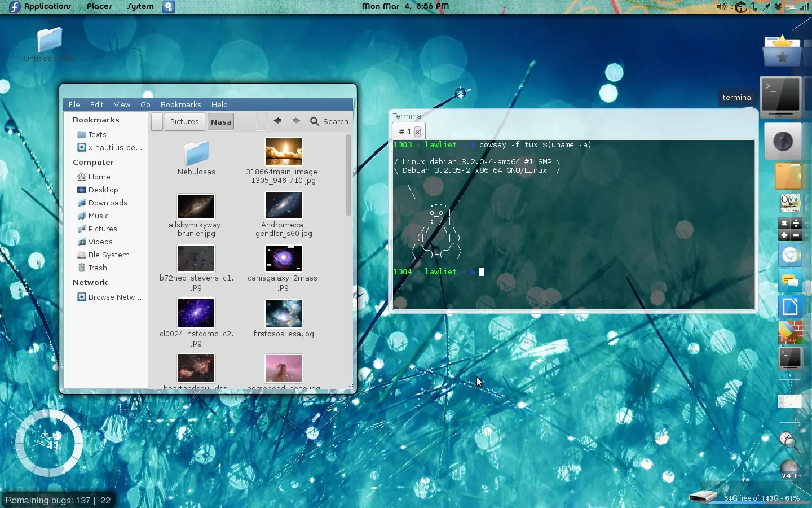Screen dimensions: 812x508
Task: Collapse the Bookmarks section in the sidebar
Action: [95, 120]
